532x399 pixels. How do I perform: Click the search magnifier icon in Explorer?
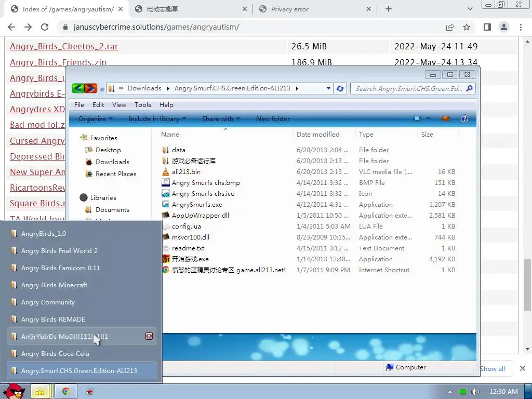[469, 88]
